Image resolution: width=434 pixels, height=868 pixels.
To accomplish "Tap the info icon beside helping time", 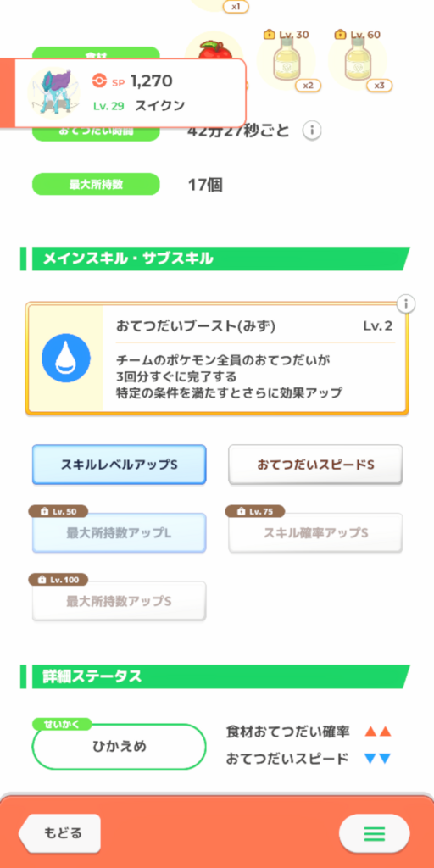I will pos(312,131).
